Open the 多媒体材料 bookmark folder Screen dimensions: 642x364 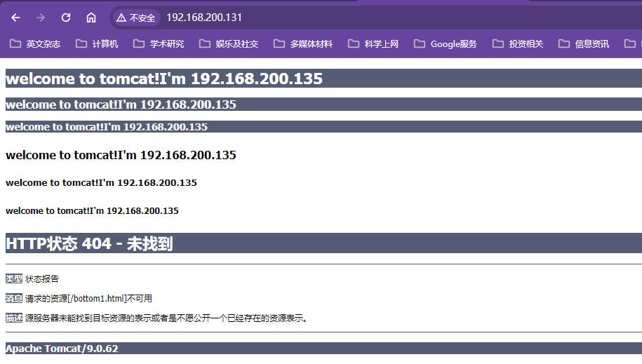tap(303, 44)
